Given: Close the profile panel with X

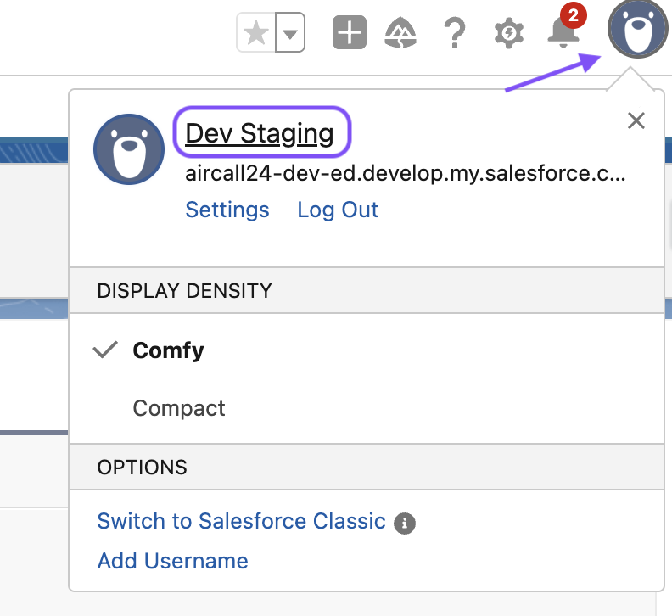Looking at the screenshot, I should click(x=636, y=120).
